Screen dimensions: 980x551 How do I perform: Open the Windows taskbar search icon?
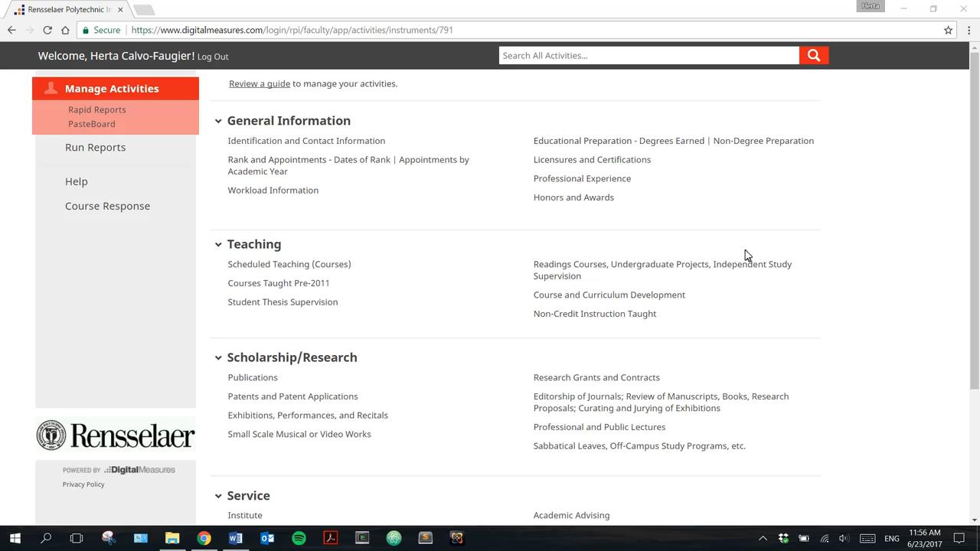pos(46,538)
